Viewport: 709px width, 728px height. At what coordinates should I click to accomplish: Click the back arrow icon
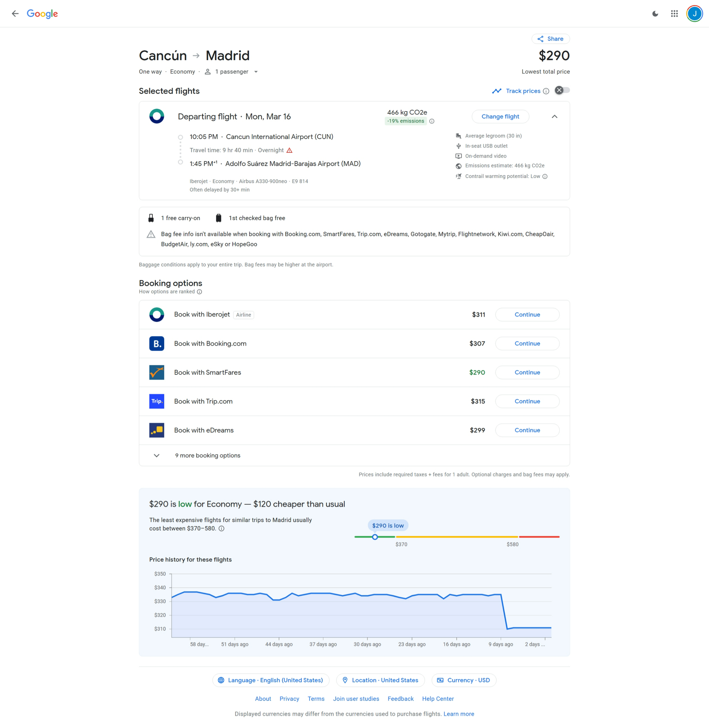(15, 14)
